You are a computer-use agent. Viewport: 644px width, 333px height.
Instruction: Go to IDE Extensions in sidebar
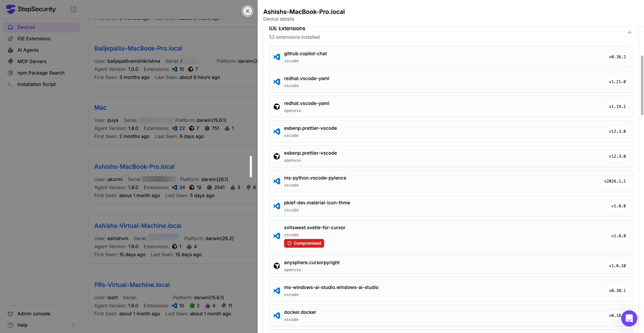(34, 39)
